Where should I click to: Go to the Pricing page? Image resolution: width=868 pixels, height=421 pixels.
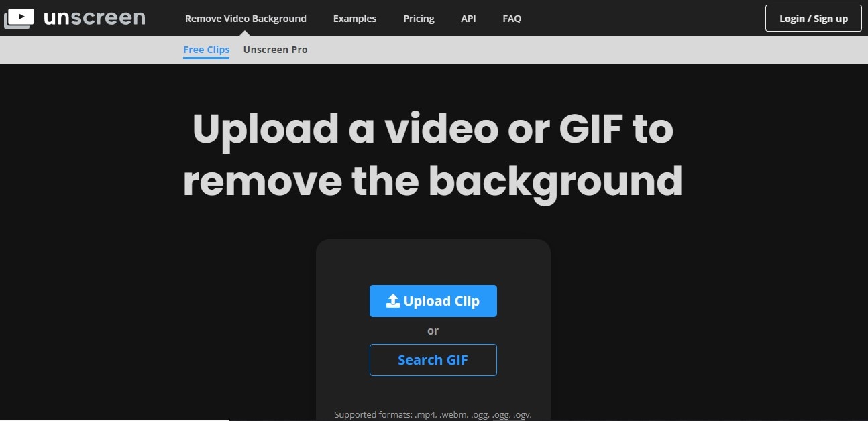[419, 19]
